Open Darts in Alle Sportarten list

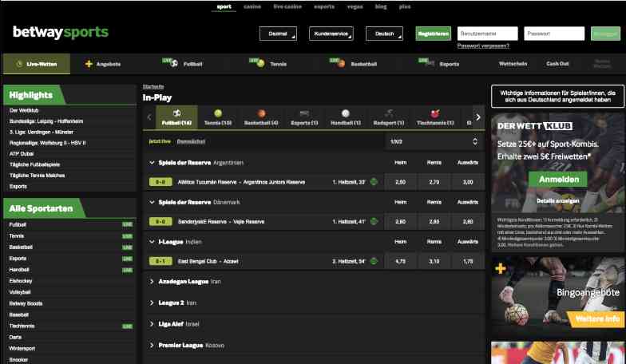[x=15, y=337]
